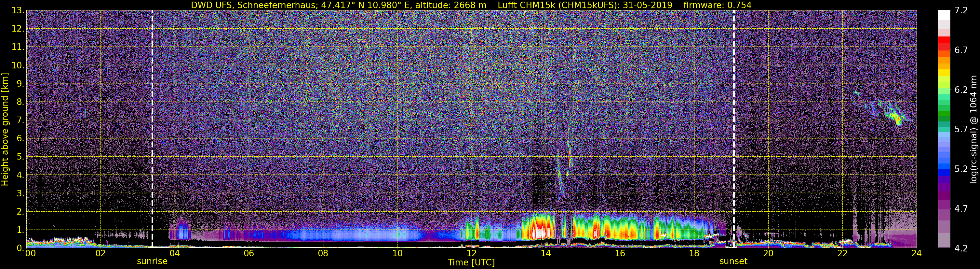Click the colorbar value '5.2'
The image size is (980, 269).
pos(961,169)
